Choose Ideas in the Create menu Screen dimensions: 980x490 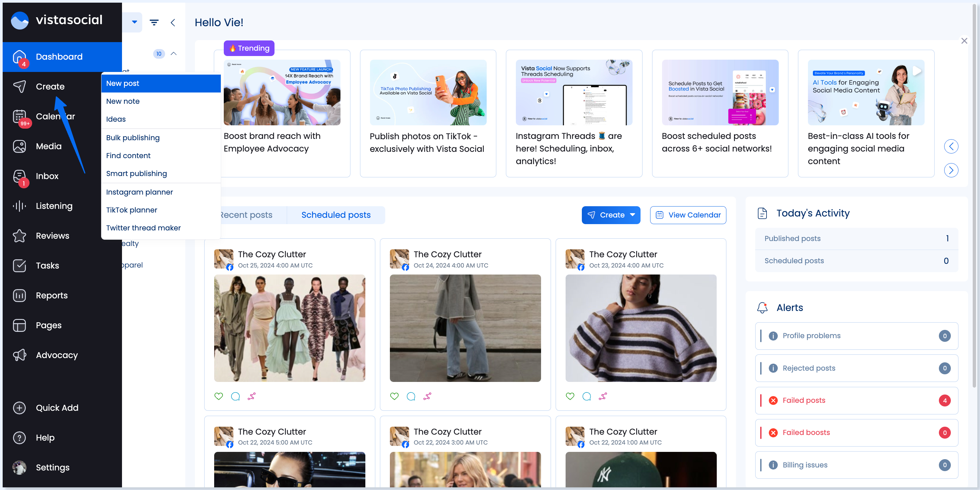161,119
